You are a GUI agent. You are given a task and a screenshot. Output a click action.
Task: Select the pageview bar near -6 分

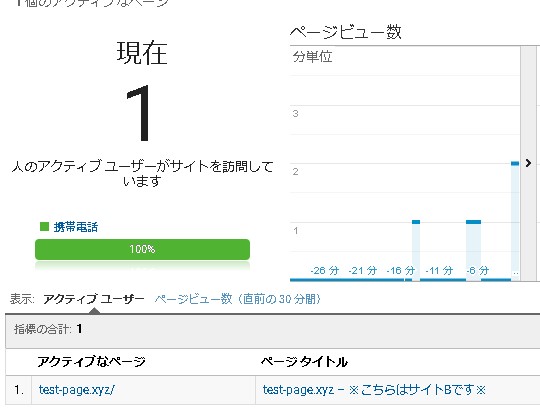click(x=474, y=251)
